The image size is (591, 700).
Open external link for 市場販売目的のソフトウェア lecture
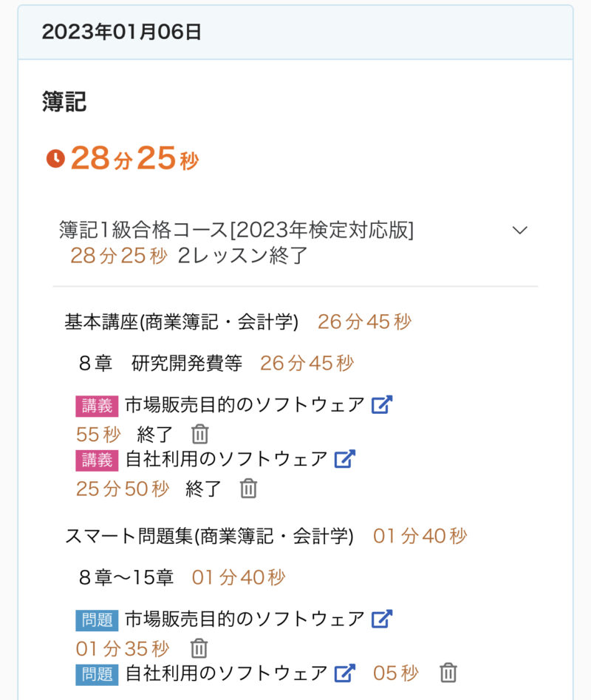point(381,405)
